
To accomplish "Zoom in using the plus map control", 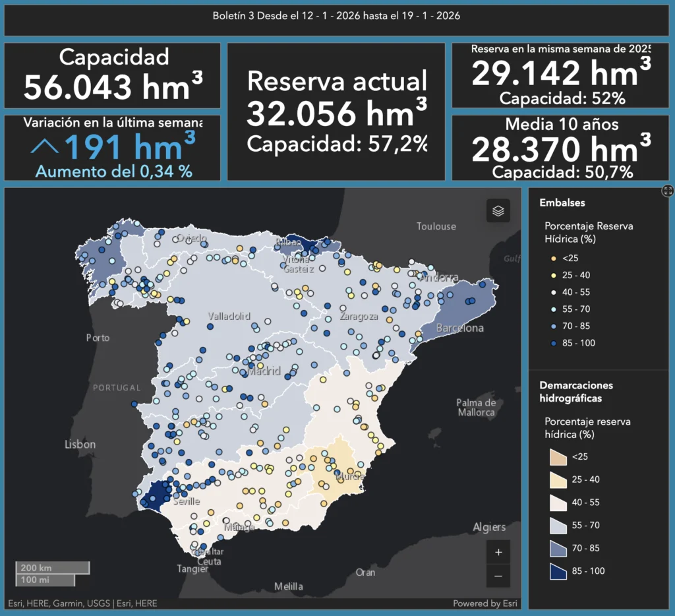I will (x=498, y=552).
